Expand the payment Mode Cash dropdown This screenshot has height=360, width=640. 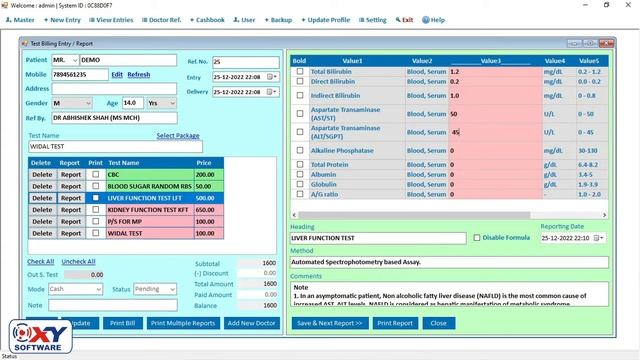click(x=98, y=289)
